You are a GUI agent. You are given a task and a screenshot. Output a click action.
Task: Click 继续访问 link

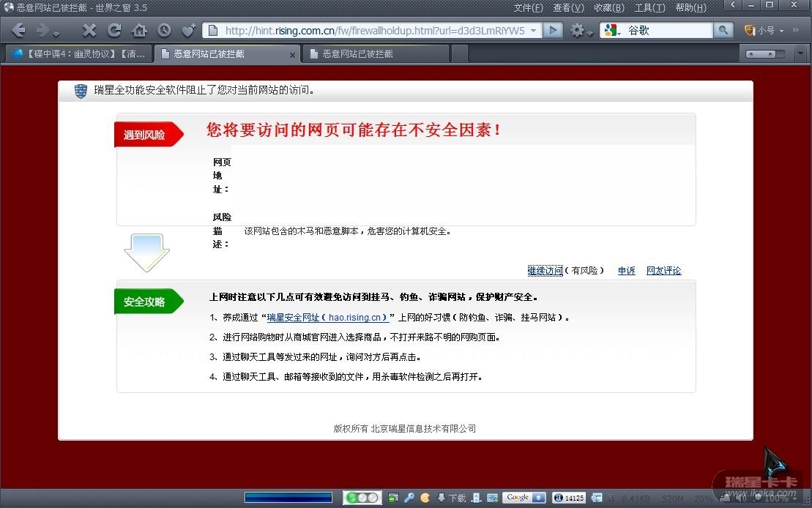(545, 270)
